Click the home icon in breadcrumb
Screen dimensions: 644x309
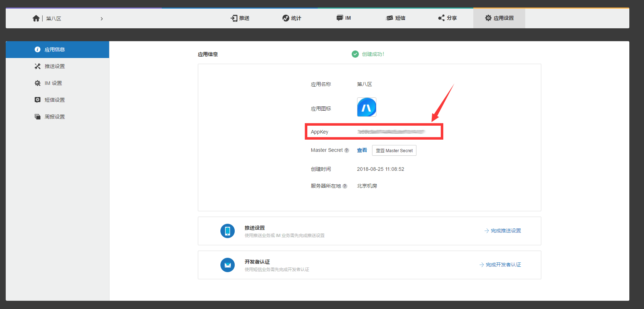click(x=36, y=18)
